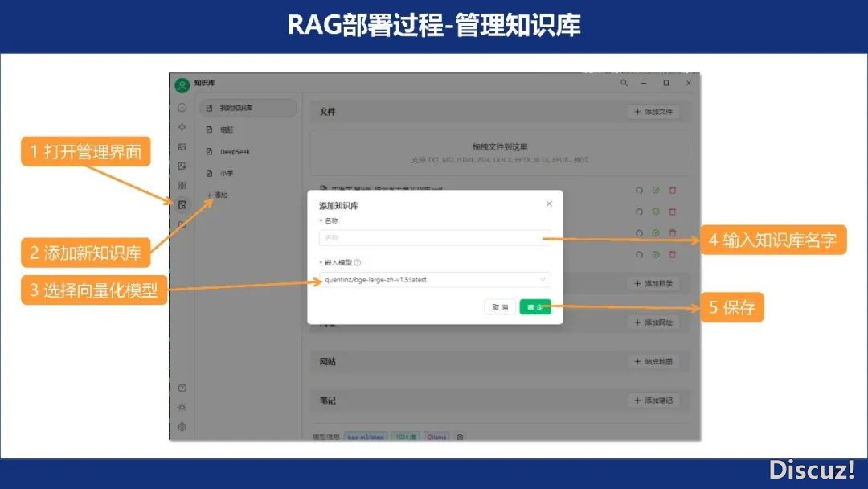The width and height of the screenshot is (868, 489).
Task: Delete the second file in the file list
Action: (x=673, y=212)
